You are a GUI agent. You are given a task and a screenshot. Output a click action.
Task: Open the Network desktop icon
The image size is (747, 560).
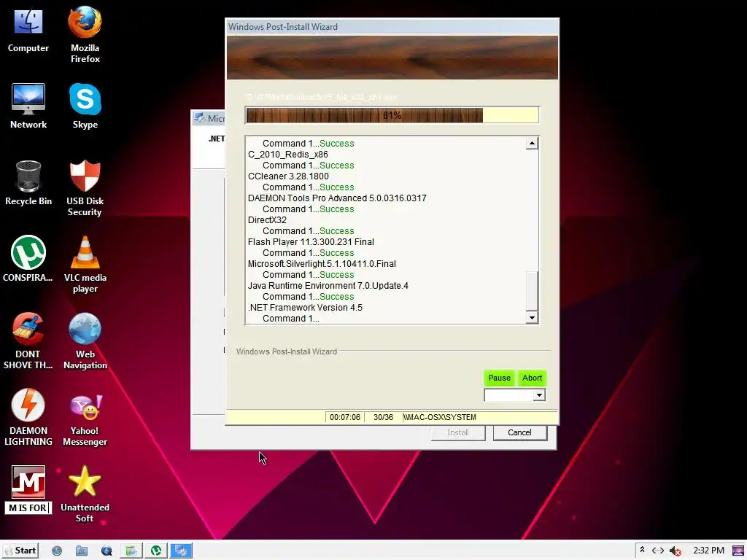pyautogui.click(x=28, y=106)
